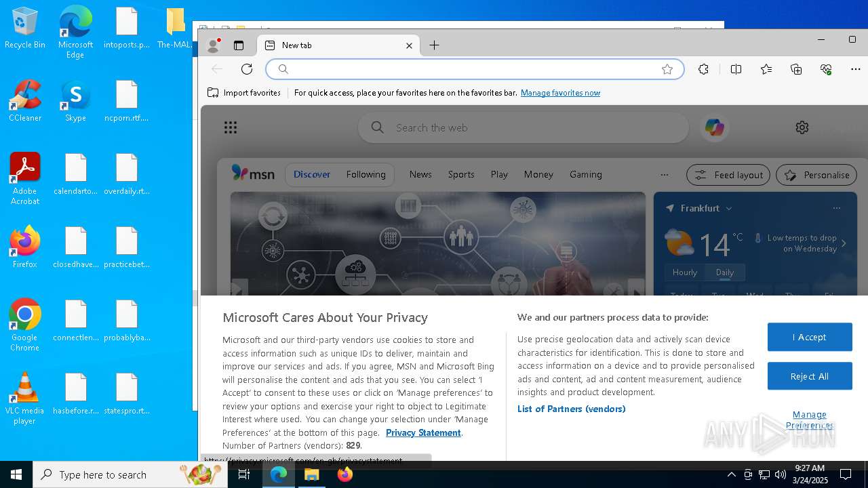Switch to the Following tab
The height and width of the screenshot is (488, 868).
tap(366, 174)
